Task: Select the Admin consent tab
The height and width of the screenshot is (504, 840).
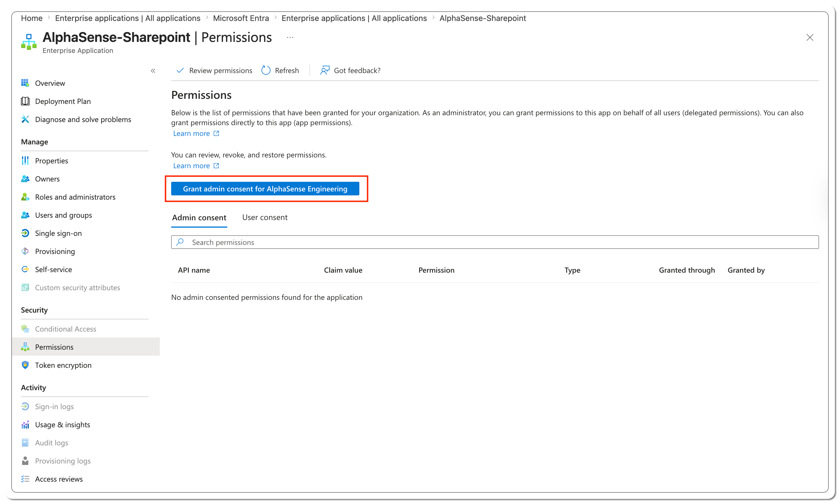Action: (x=199, y=217)
